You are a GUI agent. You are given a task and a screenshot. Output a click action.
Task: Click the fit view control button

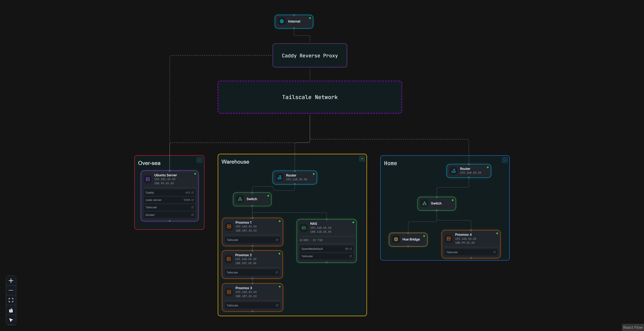[11, 300]
